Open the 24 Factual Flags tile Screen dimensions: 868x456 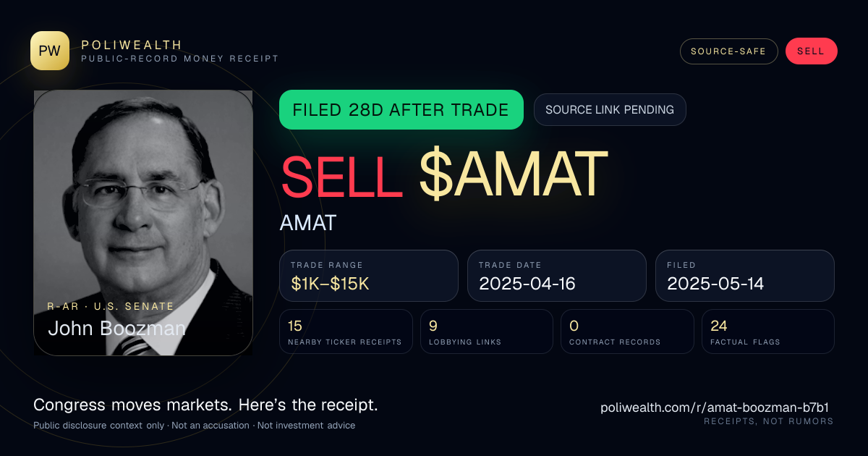pyautogui.click(x=767, y=332)
